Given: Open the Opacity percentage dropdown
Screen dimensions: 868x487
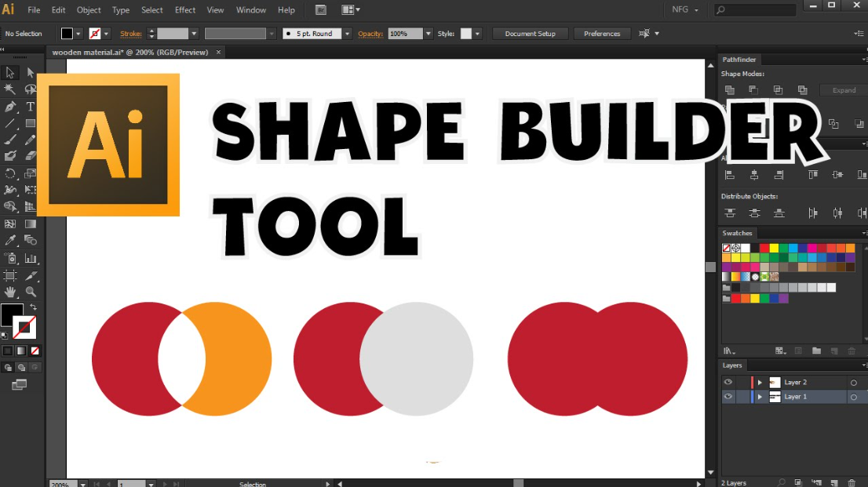Looking at the screenshot, I should pos(428,34).
